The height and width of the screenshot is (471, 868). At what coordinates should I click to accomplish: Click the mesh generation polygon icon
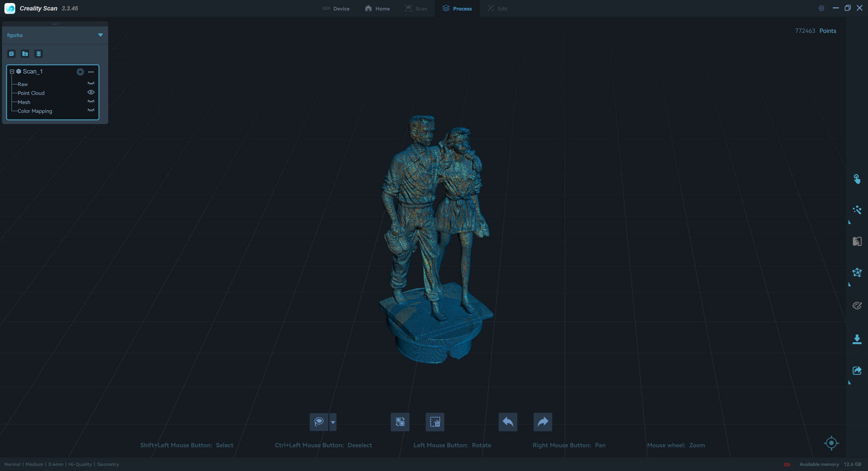[x=857, y=272]
